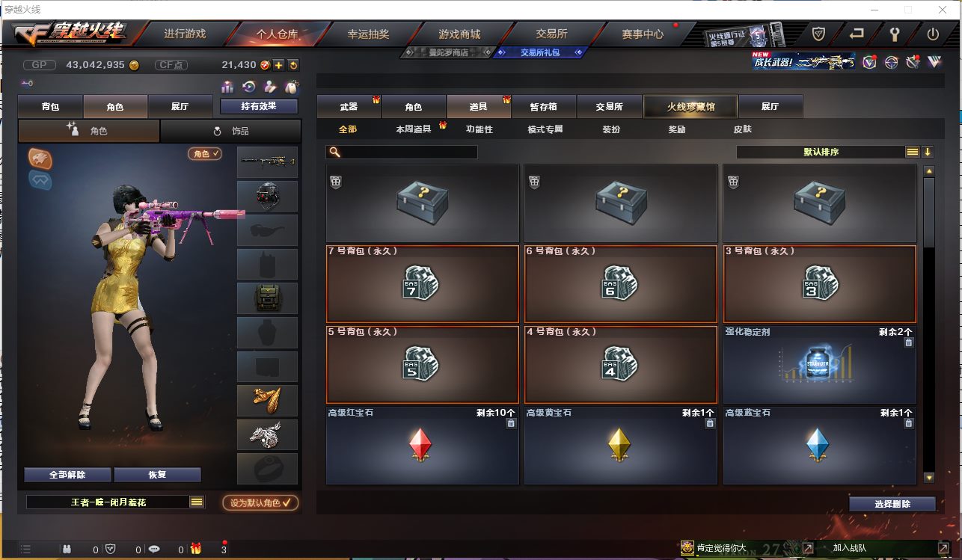Click the 全部解除 button
Screen dimensions: 962x560
67,475
